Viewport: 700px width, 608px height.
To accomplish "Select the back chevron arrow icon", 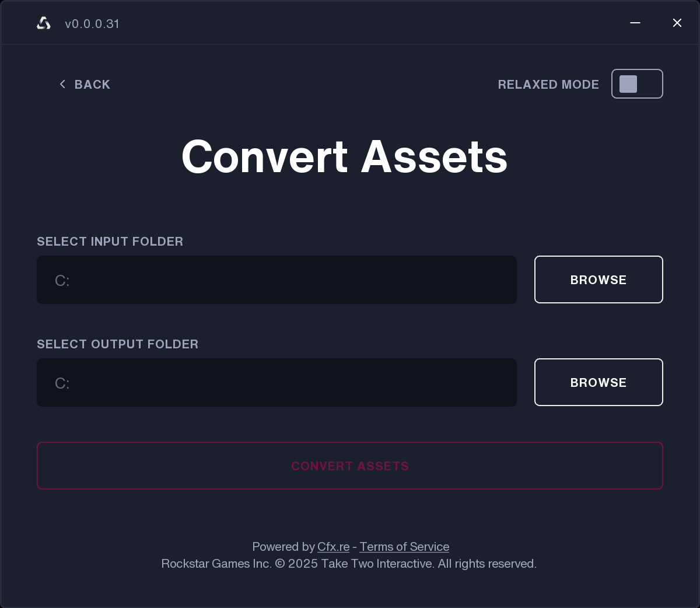I will coord(62,84).
